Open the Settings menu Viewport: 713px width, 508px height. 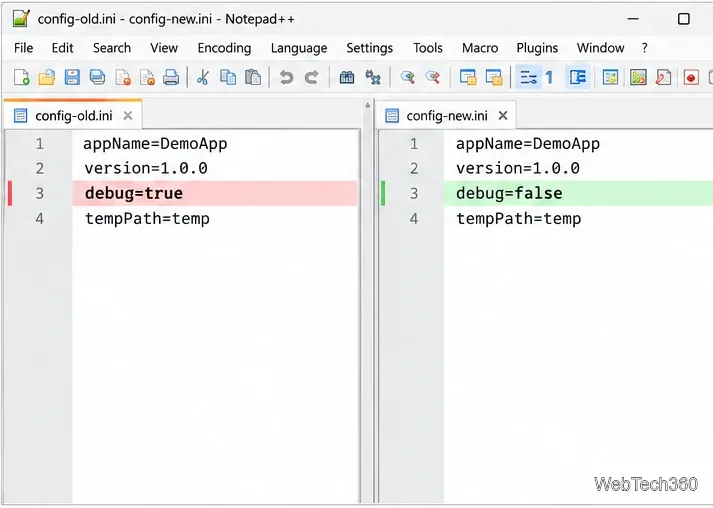(370, 48)
